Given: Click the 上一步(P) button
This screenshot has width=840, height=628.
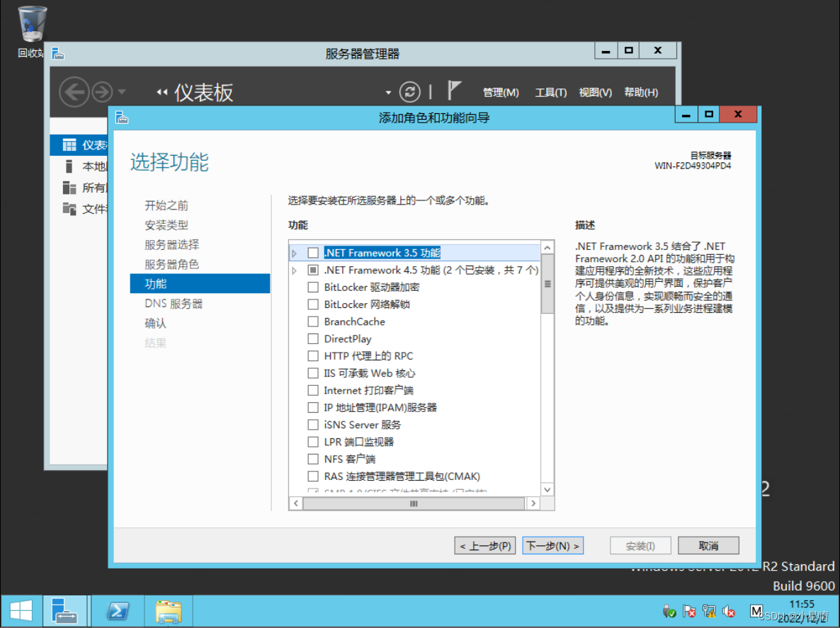Looking at the screenshot, I should pos(485,546).
